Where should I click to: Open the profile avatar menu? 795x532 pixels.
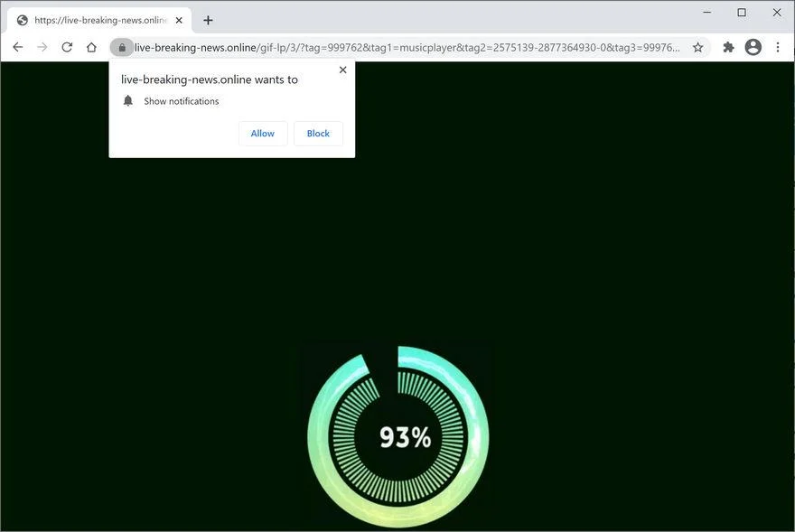[753, 47]
